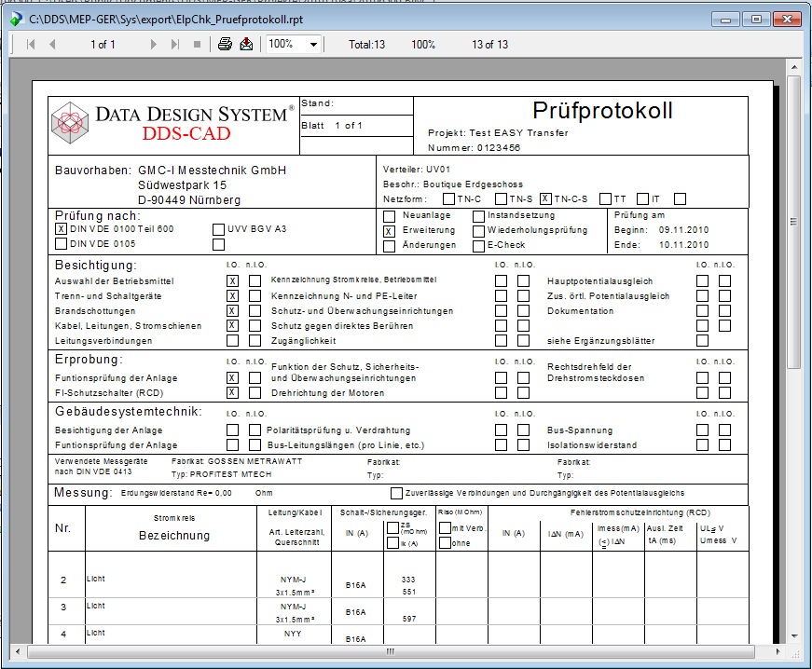The image size is (812, 669).
Task: Click the horizontal scrollbar left arrow
Action: (x=18, y=651)
